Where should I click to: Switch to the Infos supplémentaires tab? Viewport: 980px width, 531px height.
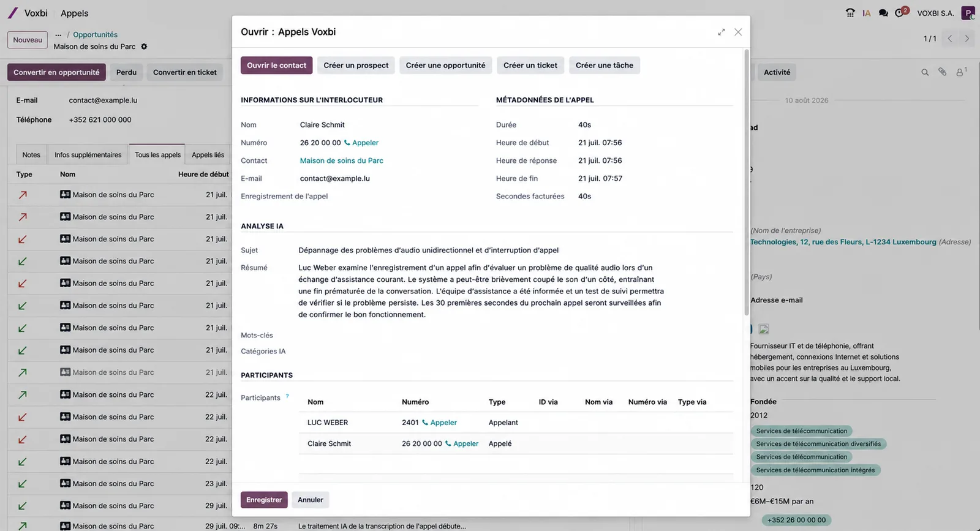point(88,155)
